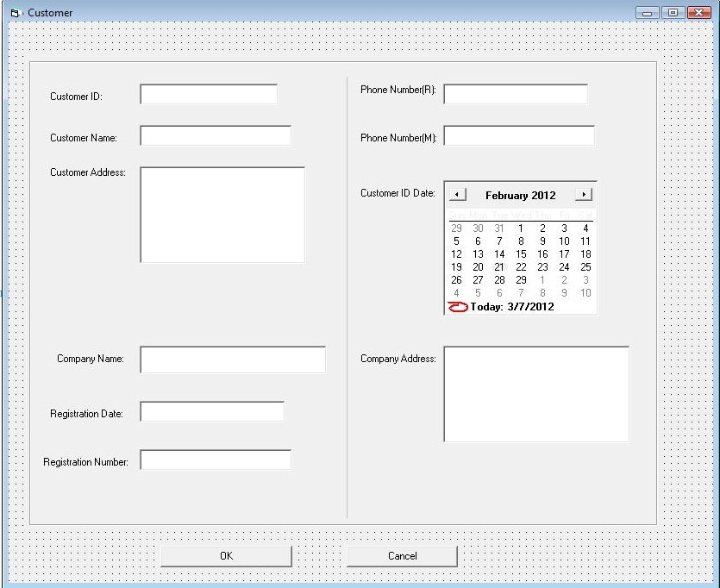Image resolution: width=720 pixels, height=588 pixels.
Task: Click the Cancel button
Action: point(400,555)
